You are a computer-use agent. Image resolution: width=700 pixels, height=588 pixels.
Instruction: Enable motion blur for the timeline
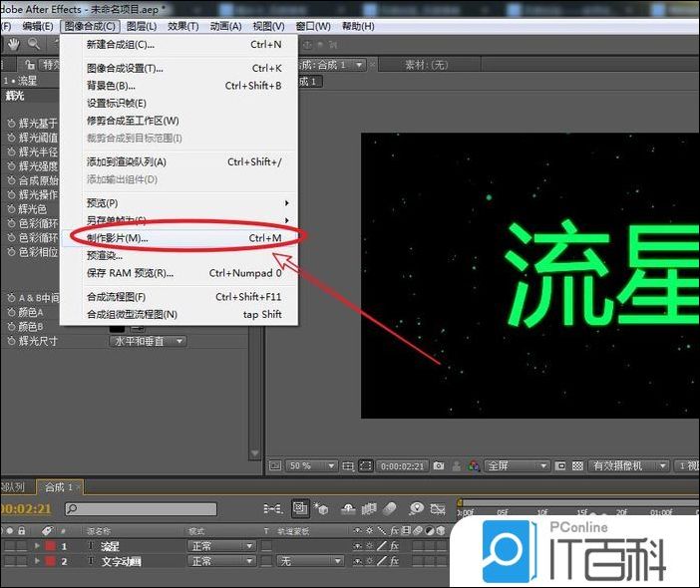click(x=390, y=508)
